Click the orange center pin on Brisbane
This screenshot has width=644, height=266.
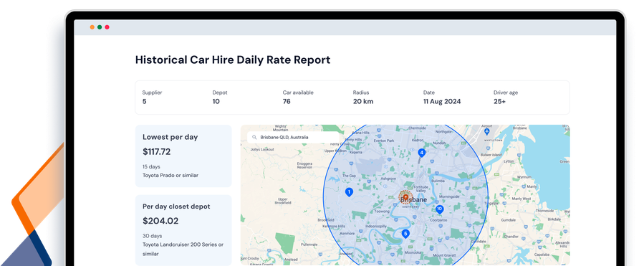405,197
